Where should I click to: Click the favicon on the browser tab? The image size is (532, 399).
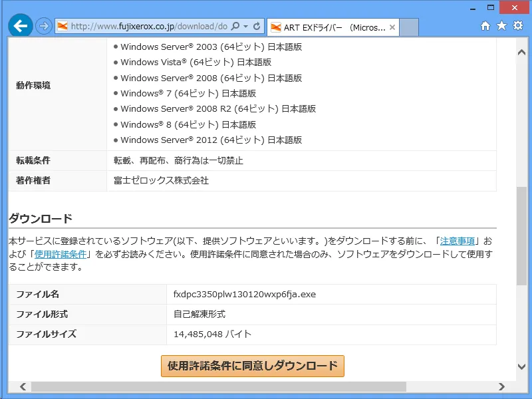point(275,27)
